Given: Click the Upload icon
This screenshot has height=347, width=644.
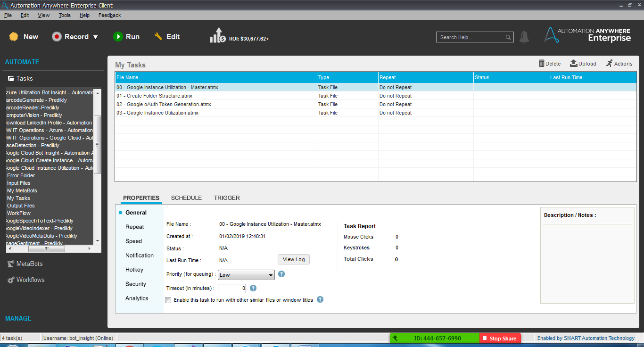Looking at the screenshot, I should coord(574,64).
